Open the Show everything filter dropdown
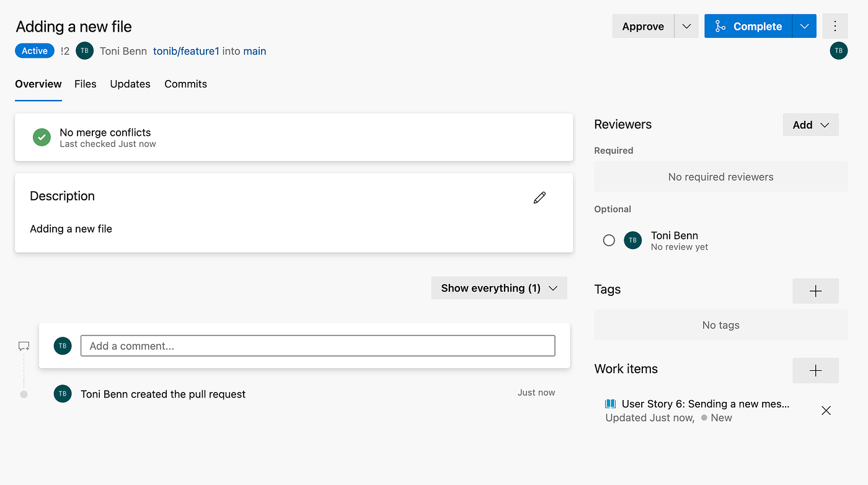Viewport: 868px width, 485px height. click(x=499, y=288)
